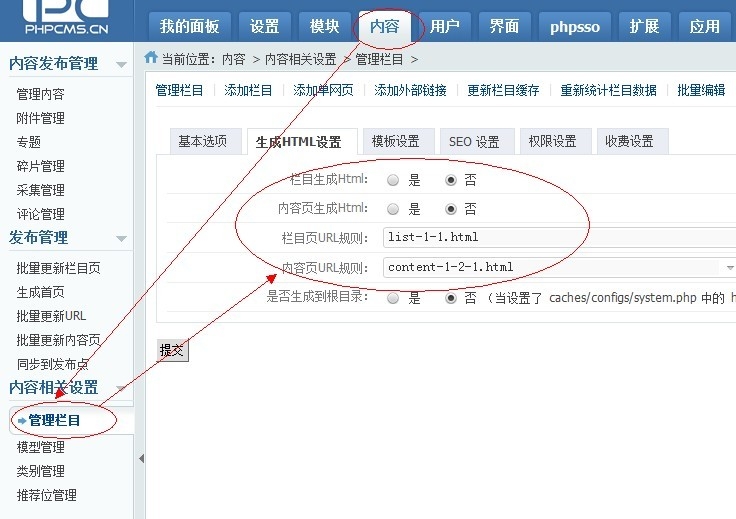Select 是 for 是否生成到根目录
The width and height of the screenshot is (736, 519).
coord(393,298)
